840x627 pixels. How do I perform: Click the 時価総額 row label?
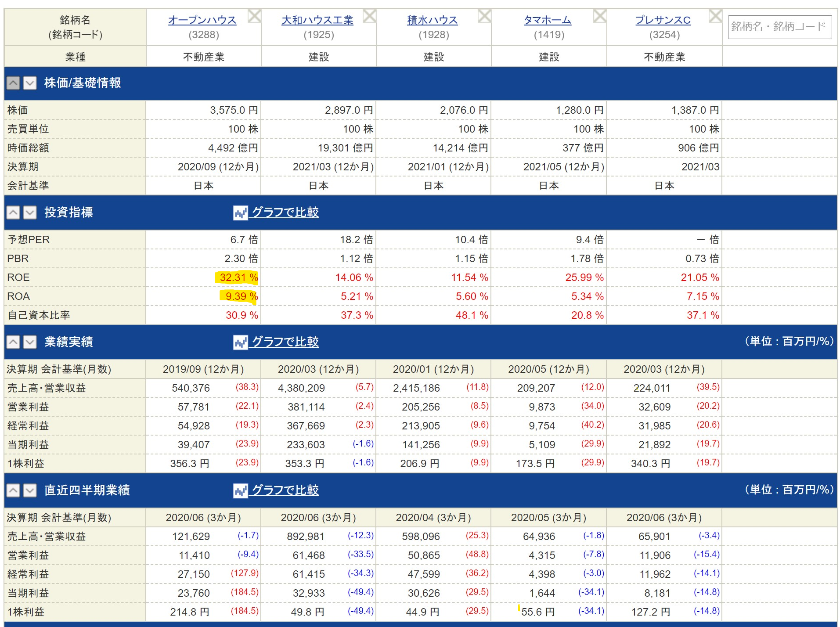tap(28, 148)
